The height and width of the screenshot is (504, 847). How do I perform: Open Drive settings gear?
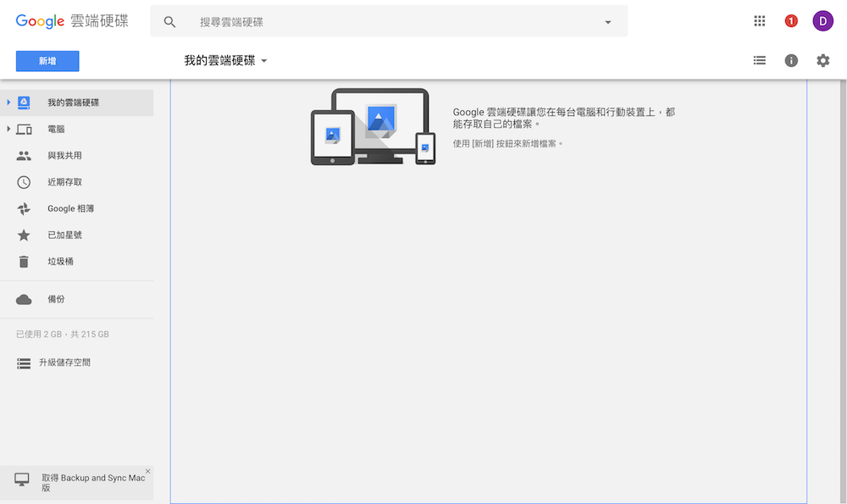coord(822,60)
